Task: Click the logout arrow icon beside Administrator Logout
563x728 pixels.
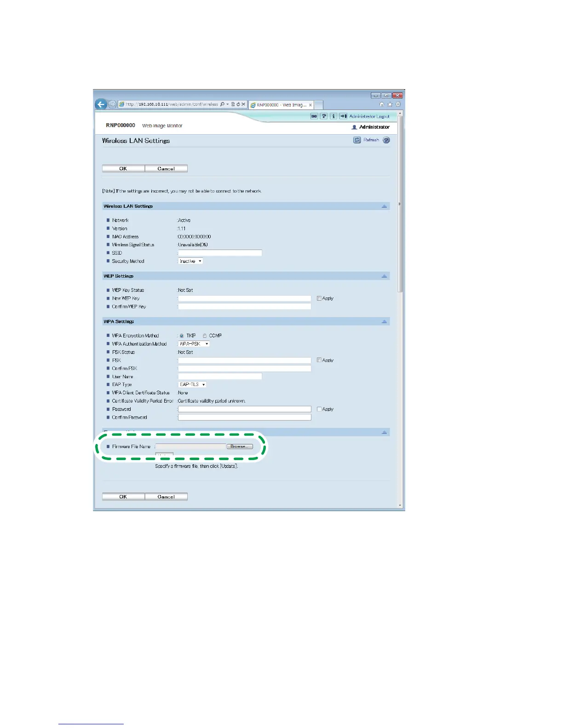Action: (343, 116)
